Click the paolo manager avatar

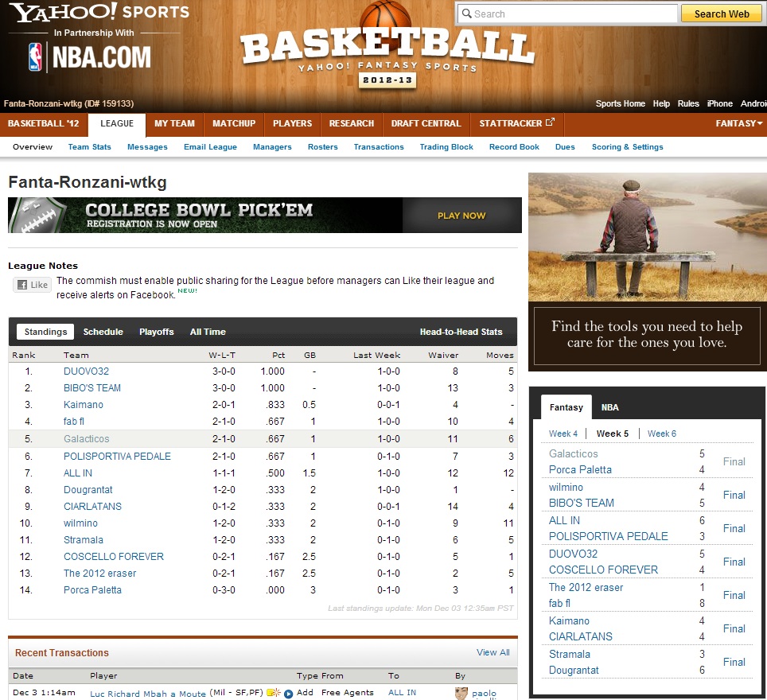pos(461,694)
